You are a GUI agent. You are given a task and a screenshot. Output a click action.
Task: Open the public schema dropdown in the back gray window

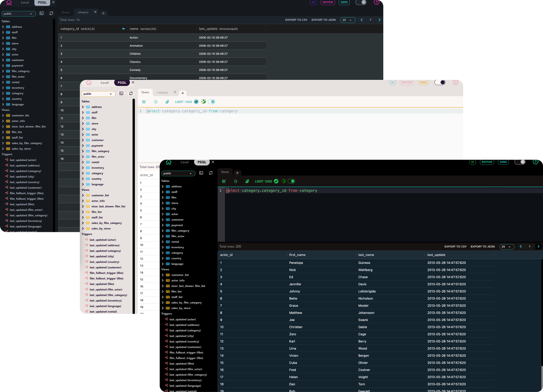(19, 14)
